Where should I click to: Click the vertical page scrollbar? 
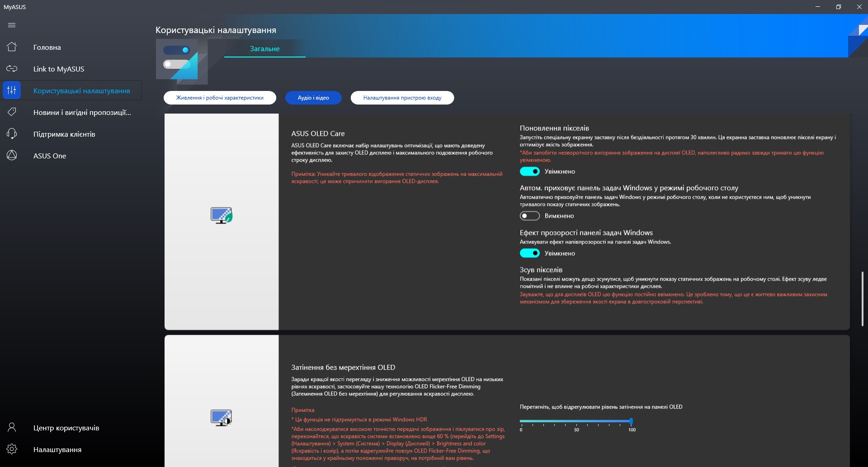pyautogui.click(x=863, y=299)
